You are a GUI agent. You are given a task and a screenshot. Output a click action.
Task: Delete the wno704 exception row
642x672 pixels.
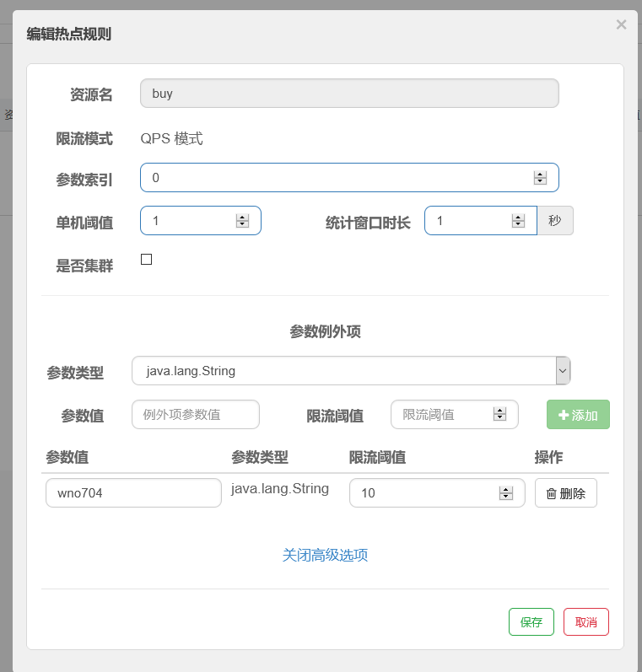[565, 493]
